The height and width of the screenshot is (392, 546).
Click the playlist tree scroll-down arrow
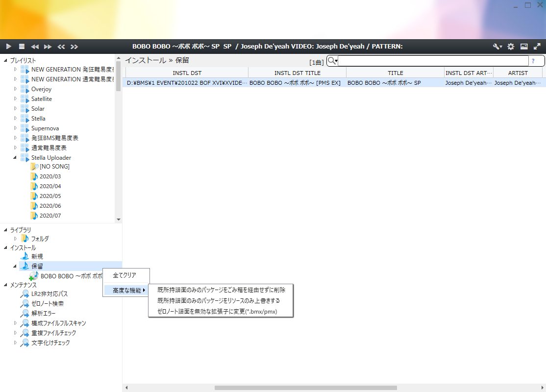(x=119, y=220)
